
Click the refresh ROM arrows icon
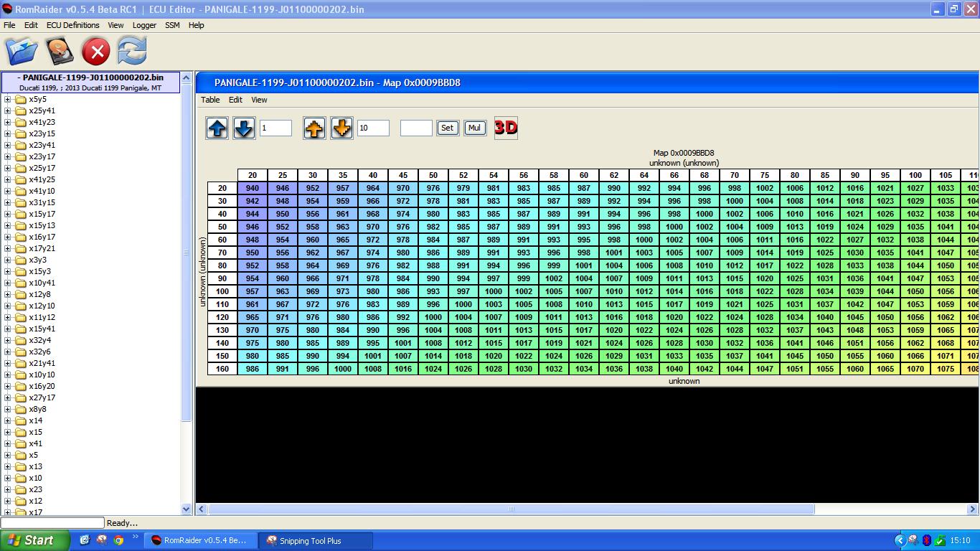132,52
